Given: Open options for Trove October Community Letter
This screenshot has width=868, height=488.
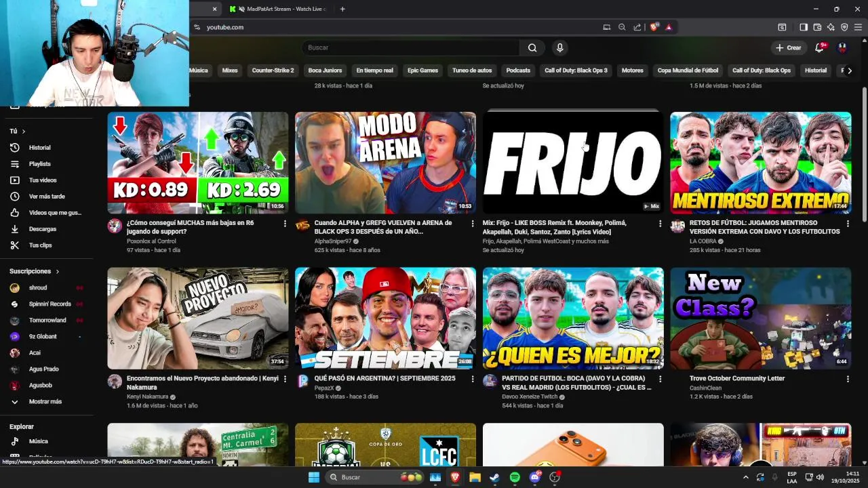Looking at the screenshot, I should coord(848,379).
